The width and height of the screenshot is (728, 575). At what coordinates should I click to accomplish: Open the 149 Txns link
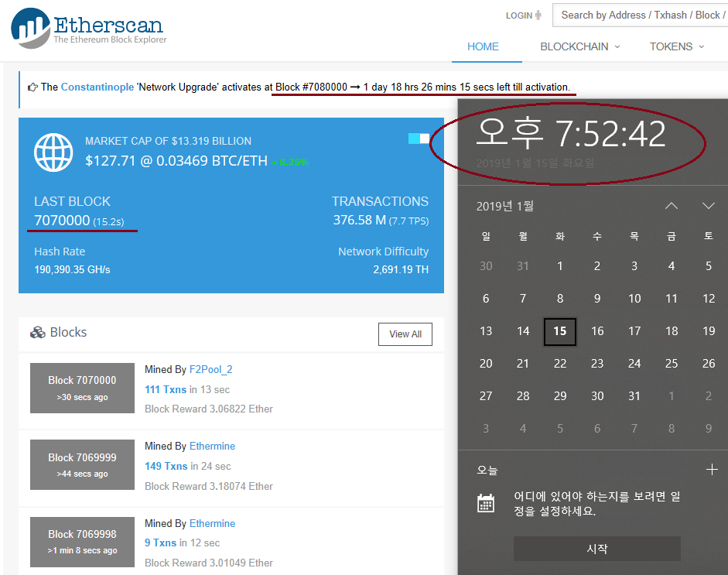166,466
